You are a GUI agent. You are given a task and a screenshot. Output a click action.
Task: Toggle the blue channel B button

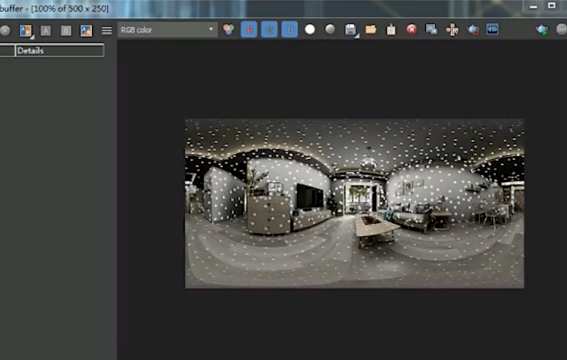pos(290,30)
